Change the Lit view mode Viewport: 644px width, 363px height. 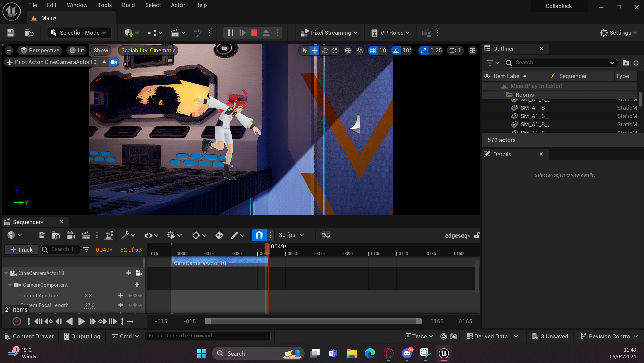click(77, 50)
